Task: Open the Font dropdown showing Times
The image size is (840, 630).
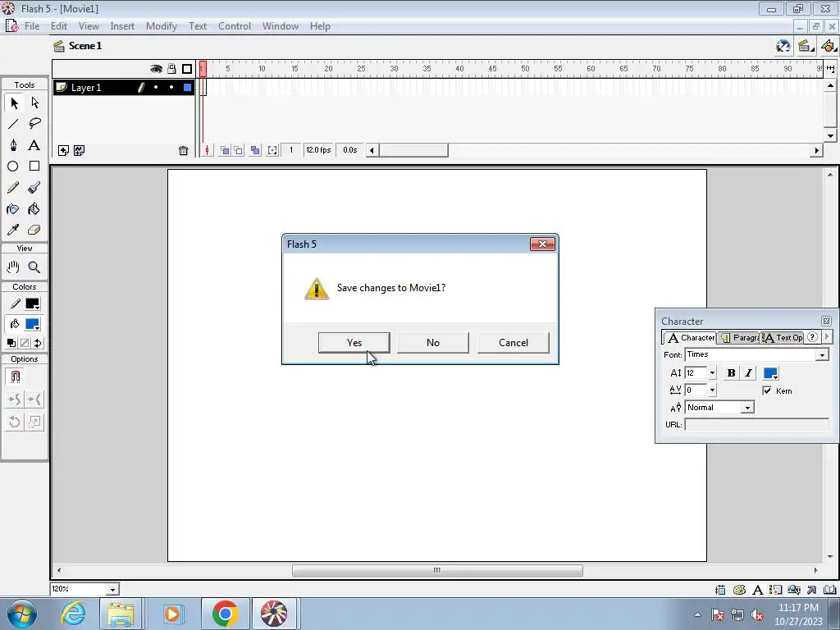Action: (822, 354)
